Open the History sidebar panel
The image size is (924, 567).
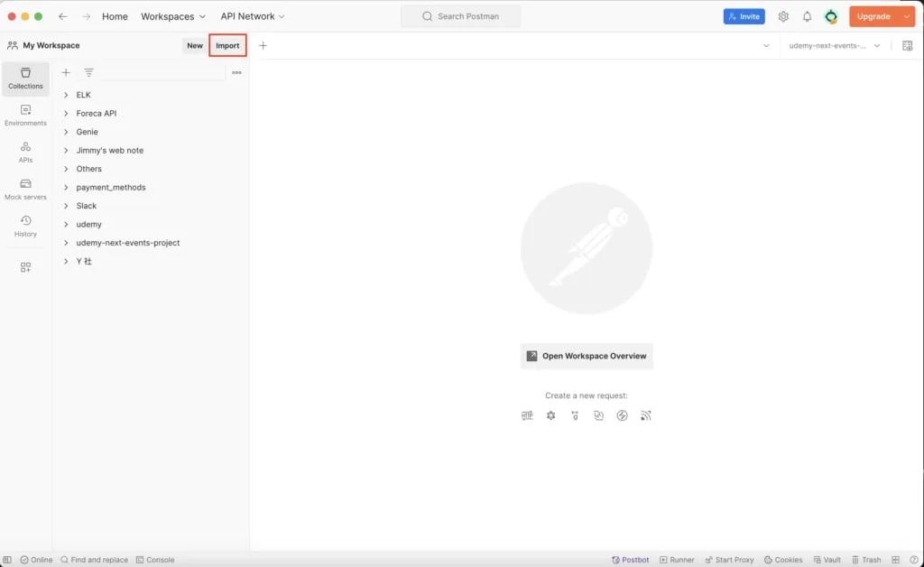coord(25,227)
